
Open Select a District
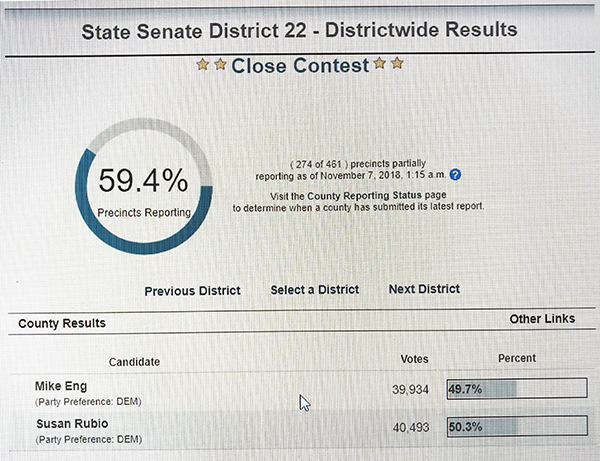click(x=315, y=290)
